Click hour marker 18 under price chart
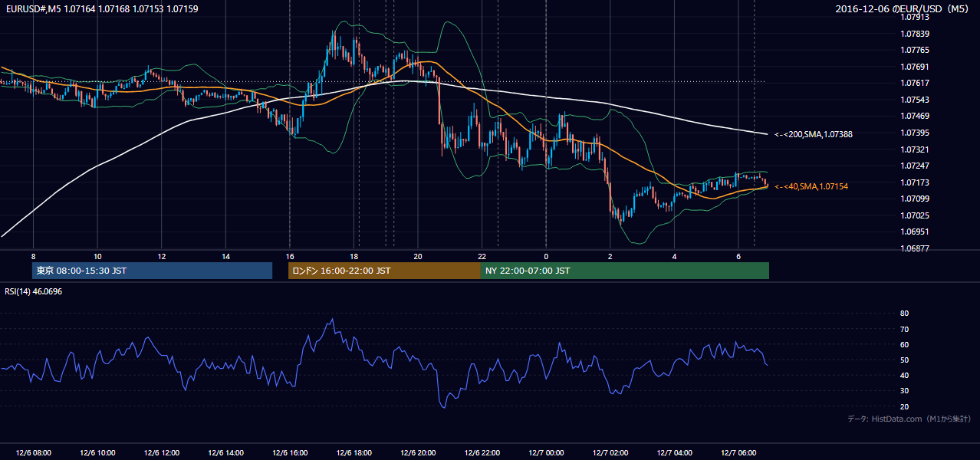The width and height of the screenshot is (980, 460). [354, 255]
